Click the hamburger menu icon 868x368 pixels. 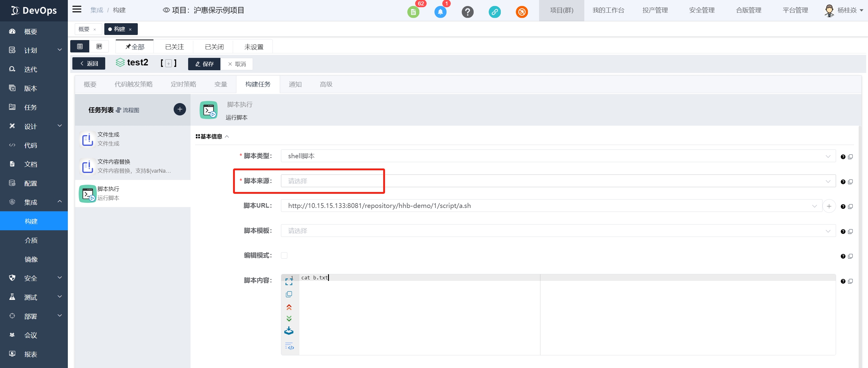pyautogui.click(x=77, y=9)
